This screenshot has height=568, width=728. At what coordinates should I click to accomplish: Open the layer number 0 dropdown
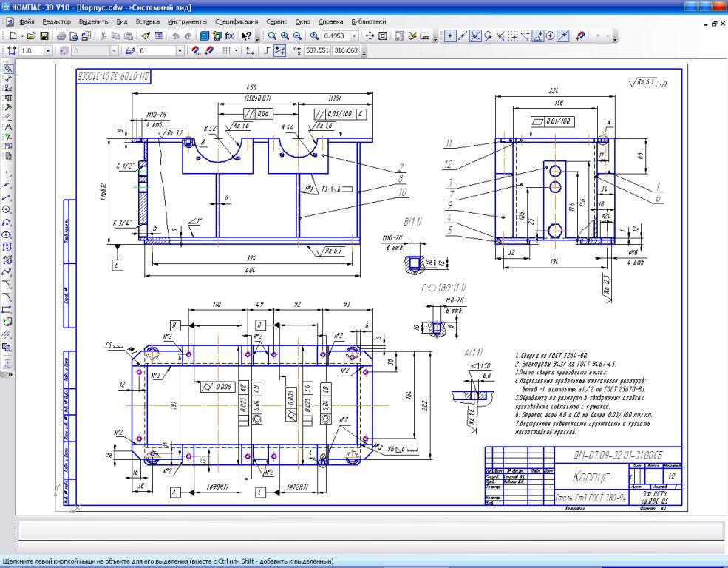pyautogui.click(x=180, y=50)
